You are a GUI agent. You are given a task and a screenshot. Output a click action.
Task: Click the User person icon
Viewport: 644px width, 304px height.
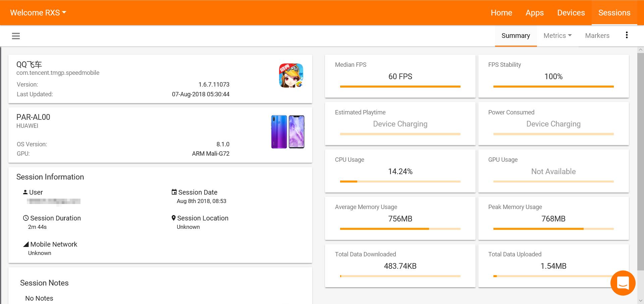click(x=25, y=192)
